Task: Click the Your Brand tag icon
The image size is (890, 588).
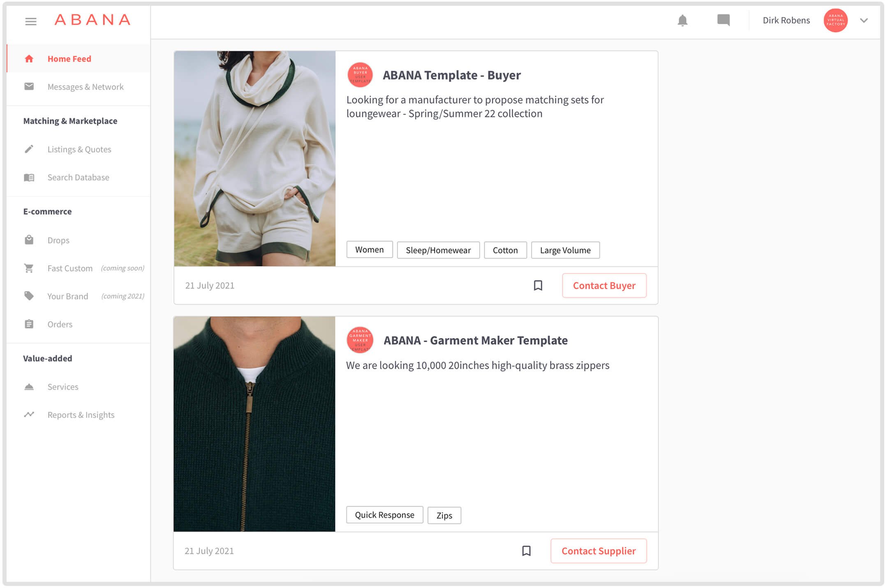Action: pos(29,296)
